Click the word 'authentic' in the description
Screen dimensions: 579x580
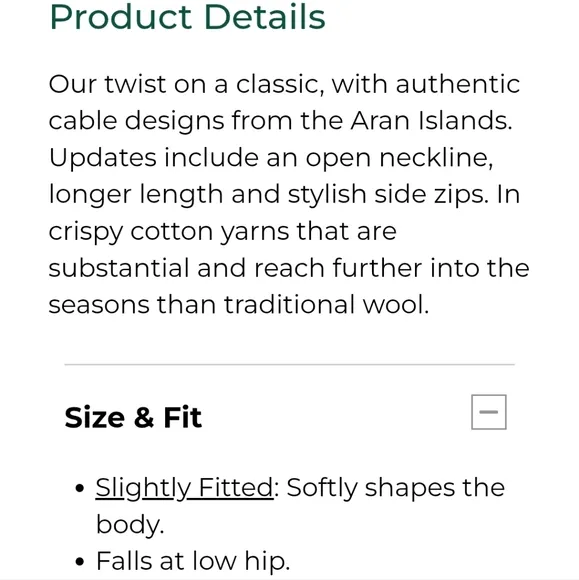(x=458, y=84)
